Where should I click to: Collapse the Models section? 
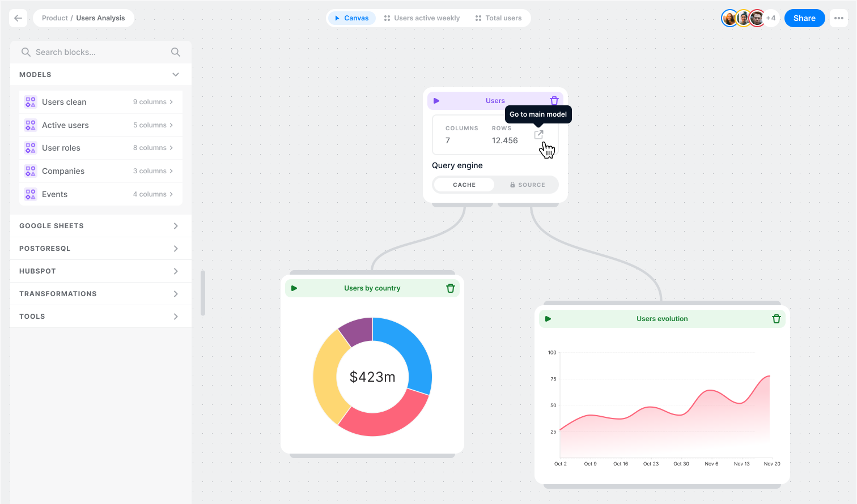point(176,75)
